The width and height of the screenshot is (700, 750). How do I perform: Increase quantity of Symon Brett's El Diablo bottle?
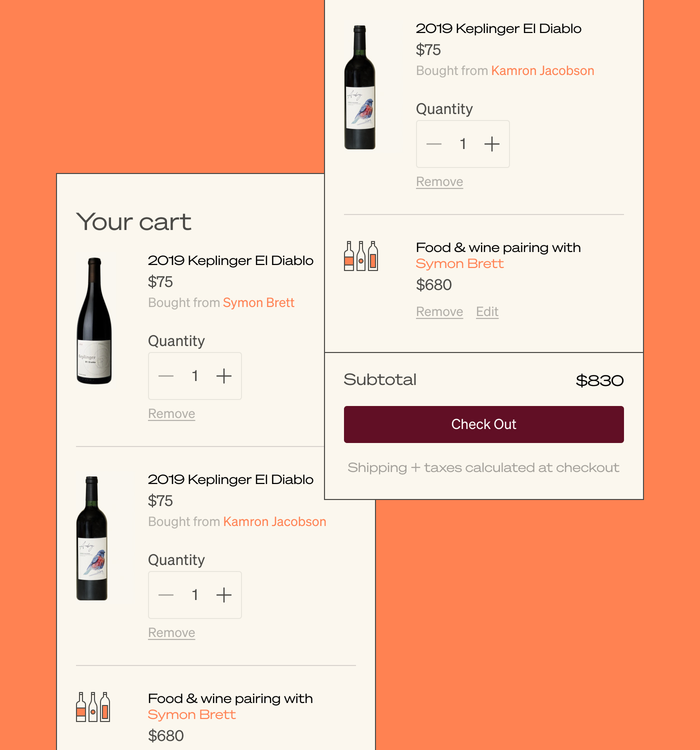(224, 376)
